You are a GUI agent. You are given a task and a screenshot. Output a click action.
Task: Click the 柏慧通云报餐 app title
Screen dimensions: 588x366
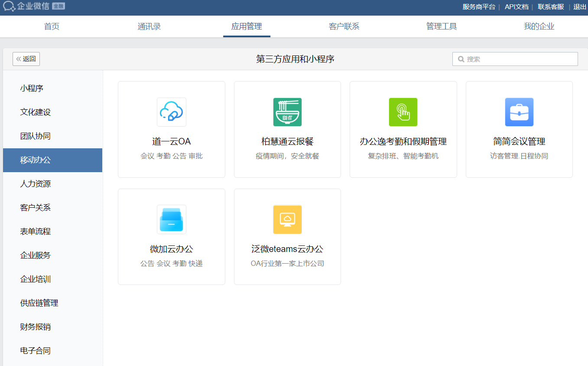(287, 141)
